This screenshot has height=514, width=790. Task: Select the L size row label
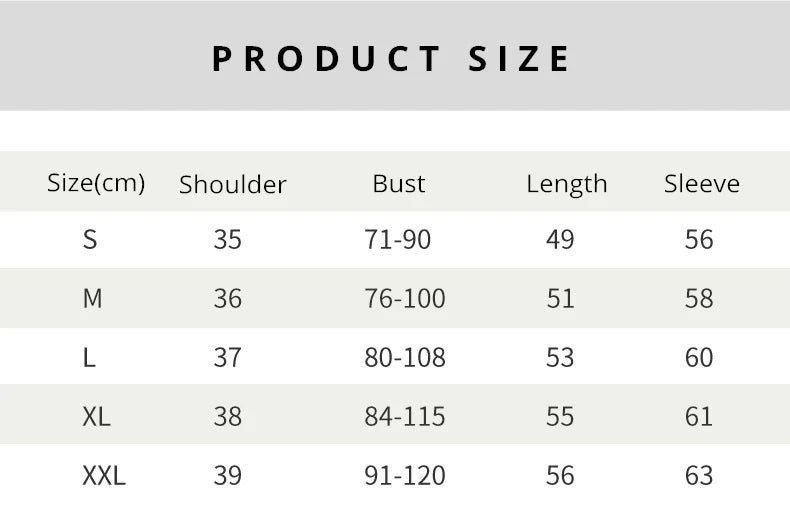coord(90,357)
